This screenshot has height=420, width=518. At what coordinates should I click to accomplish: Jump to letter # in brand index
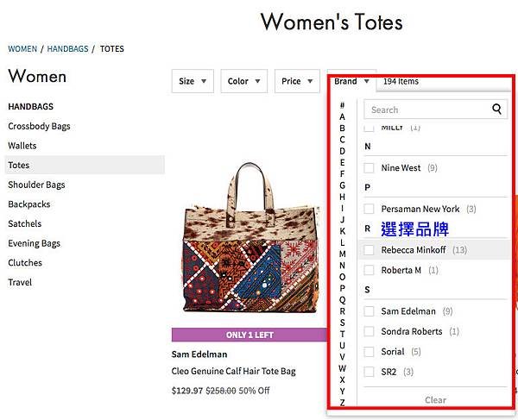pos(342,105)
